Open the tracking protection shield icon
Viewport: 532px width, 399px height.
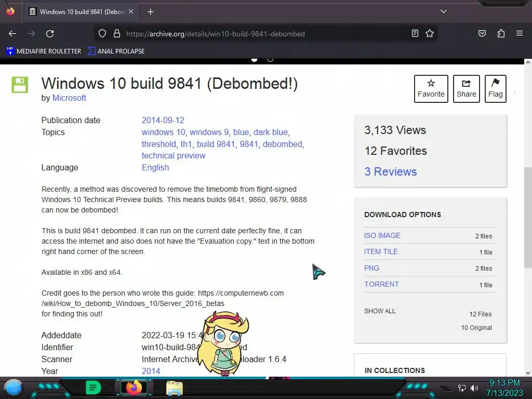(x=102, y=34)
